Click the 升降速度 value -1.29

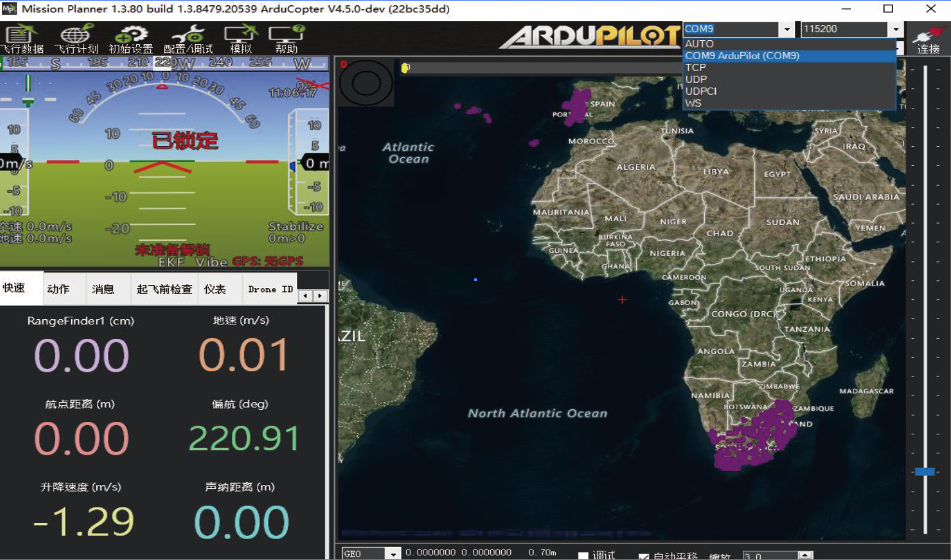pyautogui.click(x=84, y=522)
